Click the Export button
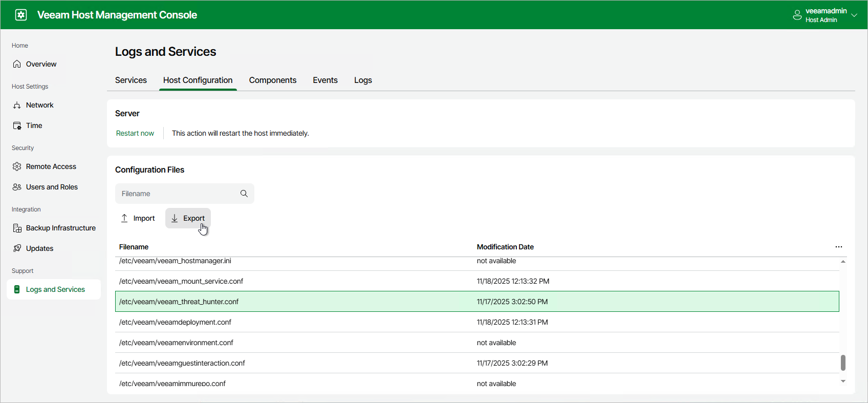Viewport: 868px width, 403px height. [x=188, y=218]
